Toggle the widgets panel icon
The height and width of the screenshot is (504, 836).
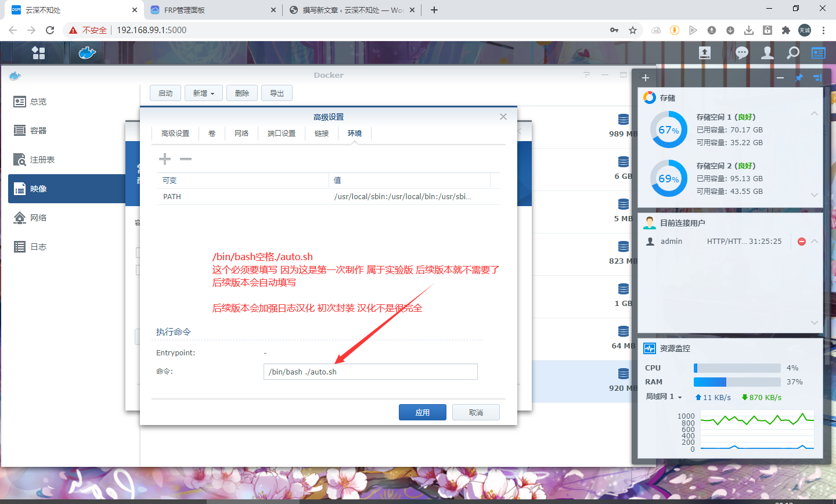(819, 53)
